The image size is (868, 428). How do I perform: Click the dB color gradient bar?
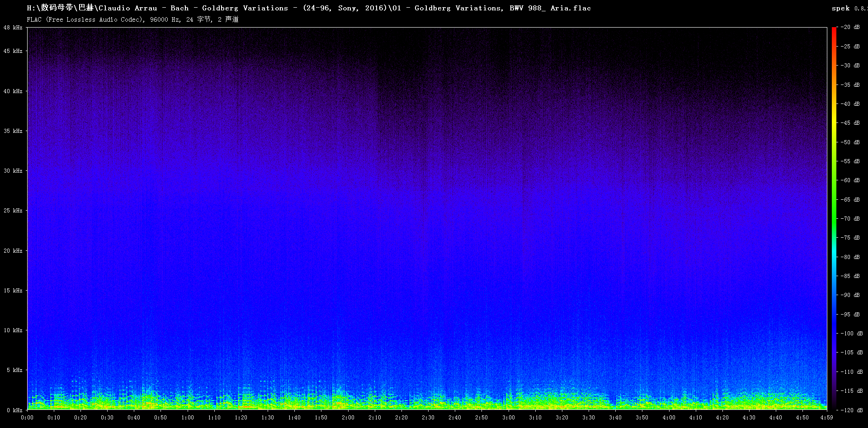pyautogui.click(x=834, y=218)
